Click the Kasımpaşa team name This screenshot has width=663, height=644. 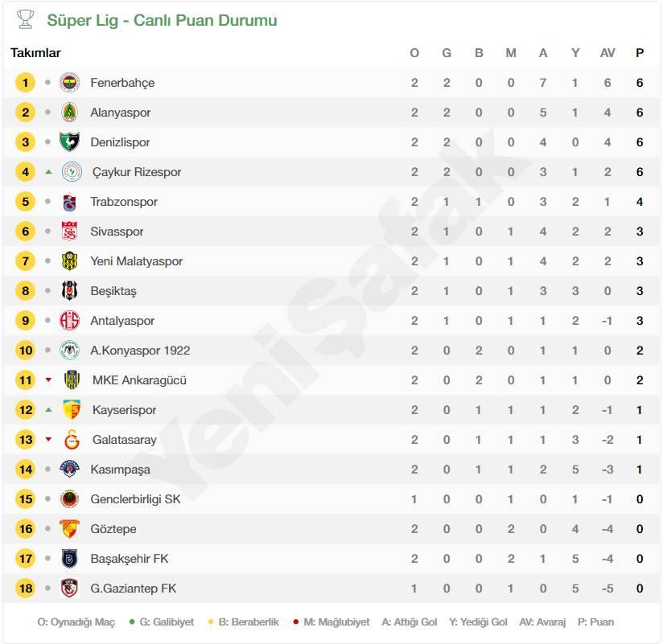point(120,470)
